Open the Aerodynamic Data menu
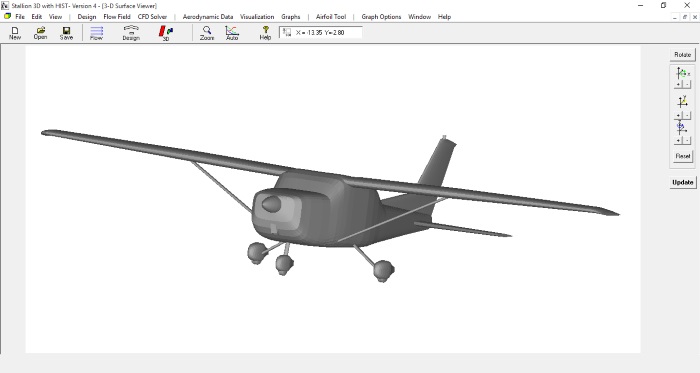This screenshot has height=373, width=700. click(208, 17)
